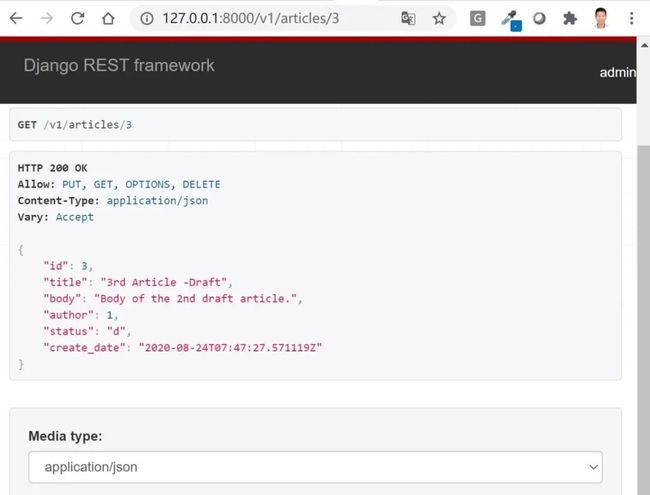650x495 pixels.
Task: Click the GET method in Allow header
Action: coord(103,184)
